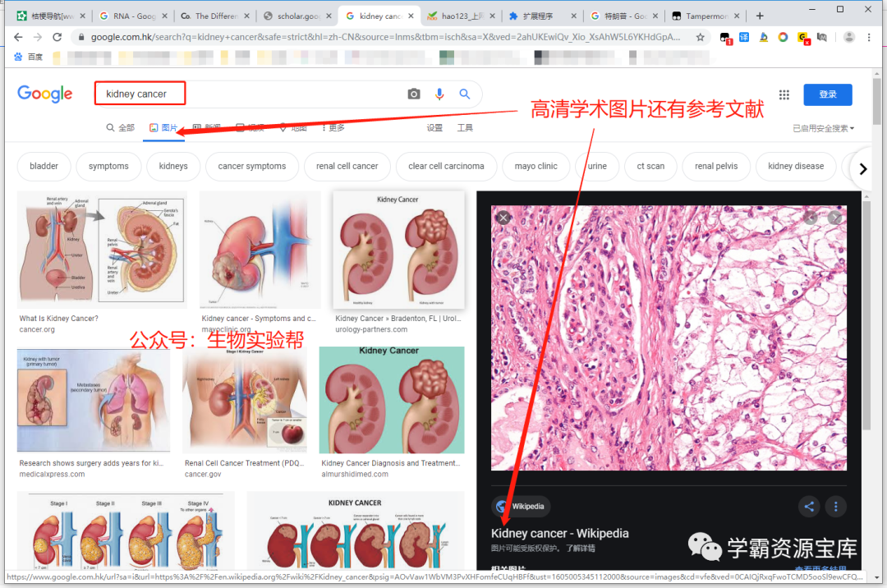The image size is (887, 588).
Task: Open the browser profile avatar icon
Action: [x=849, y=37]
